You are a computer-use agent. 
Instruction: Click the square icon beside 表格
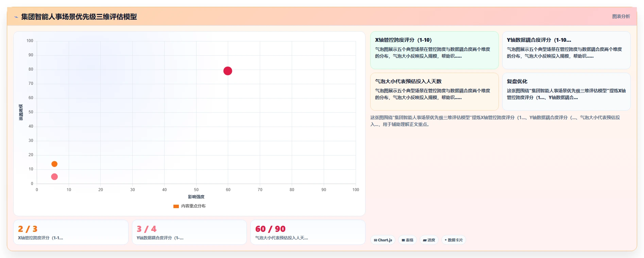click(x=403, y=240)
